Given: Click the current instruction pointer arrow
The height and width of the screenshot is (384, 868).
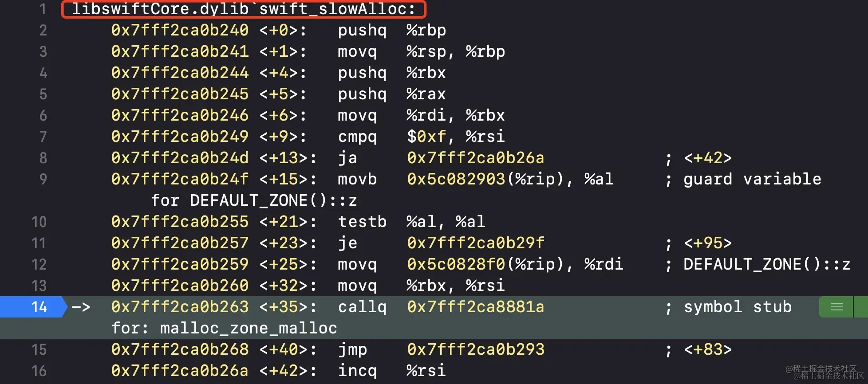Looking at the screenshot, I should tap(81, 307).
